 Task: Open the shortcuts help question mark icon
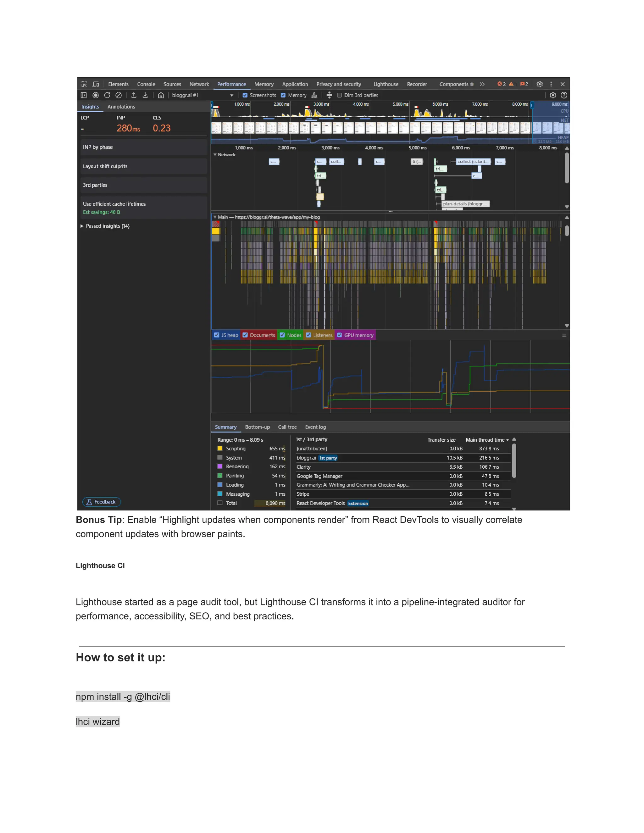tap(564, 95)
